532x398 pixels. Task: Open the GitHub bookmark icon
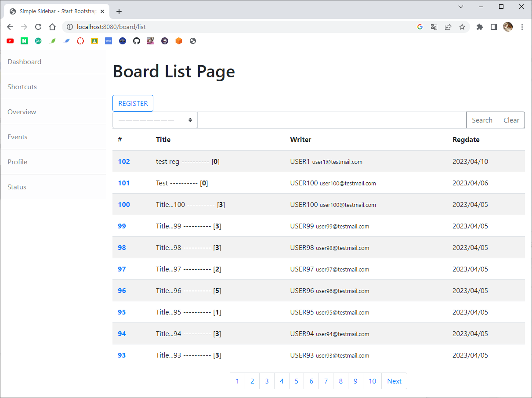pos(137,41)
